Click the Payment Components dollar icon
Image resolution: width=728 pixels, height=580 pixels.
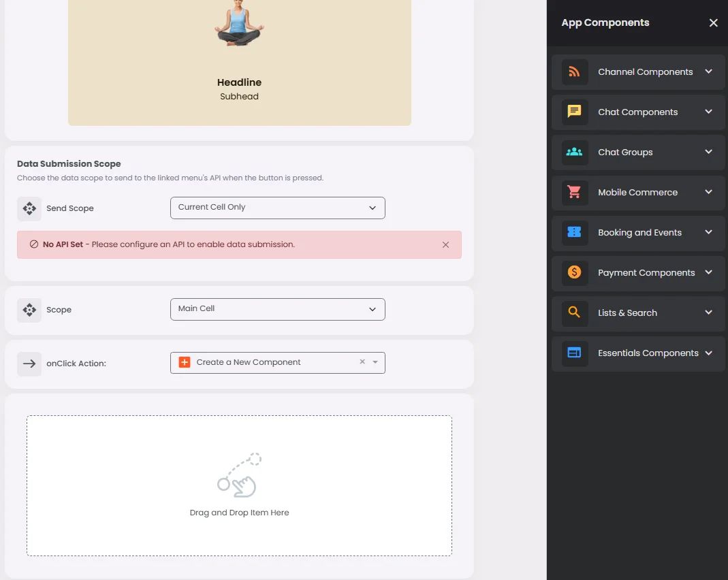click(x=574, y=272)
